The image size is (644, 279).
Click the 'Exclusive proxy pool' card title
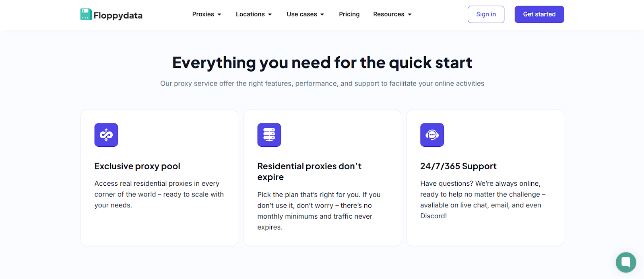[137, 166]
